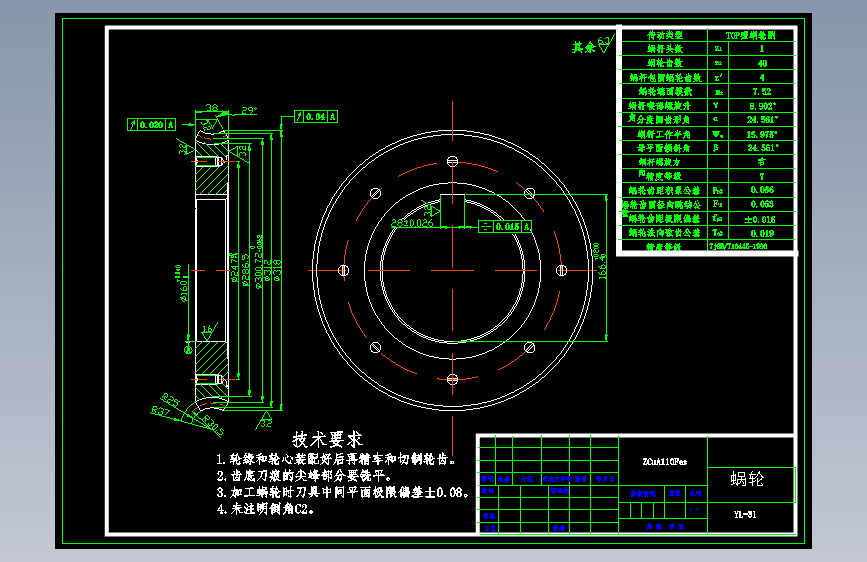Click the ø312 diameter dimension
Viewport: 867px width, 562px height.
pos(268,270)
